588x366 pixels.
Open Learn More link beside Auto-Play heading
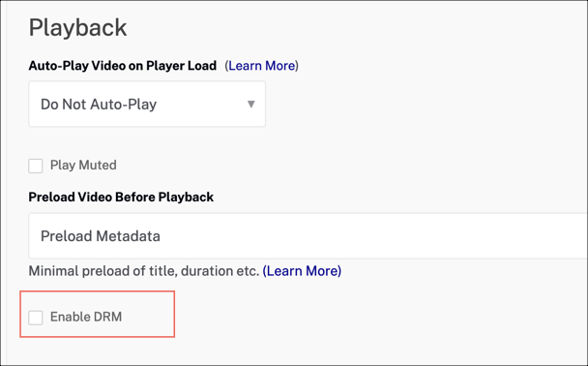(262, 66)
